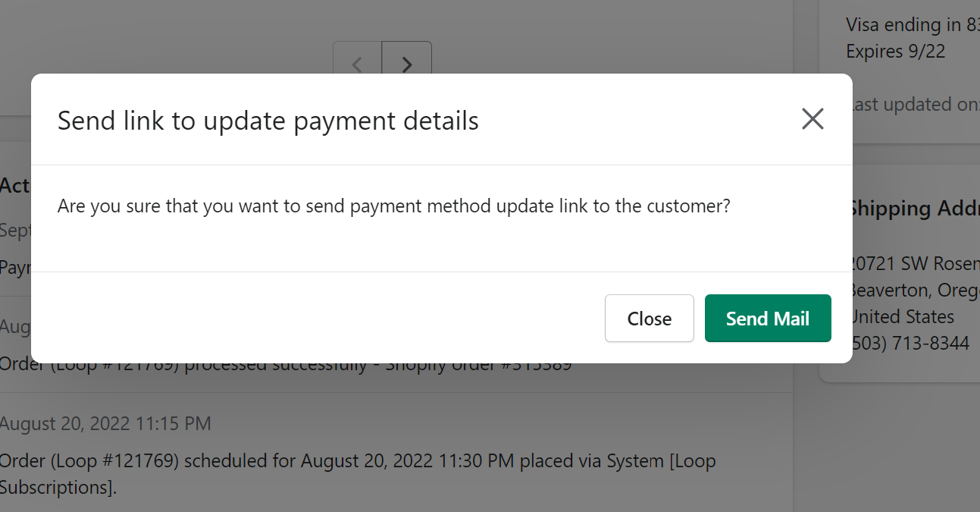Click the September activity timestamp behind the dialog

pos(14,230)
